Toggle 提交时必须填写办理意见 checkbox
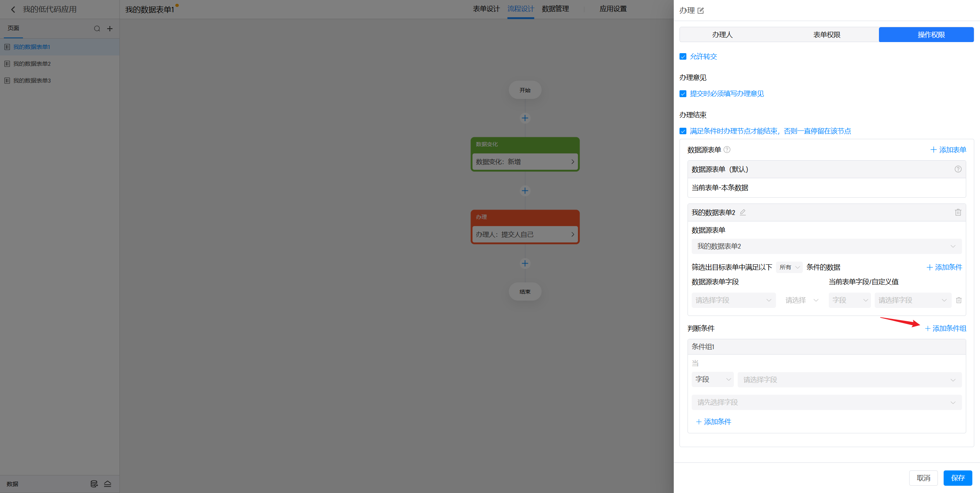 tap(683, 94)
